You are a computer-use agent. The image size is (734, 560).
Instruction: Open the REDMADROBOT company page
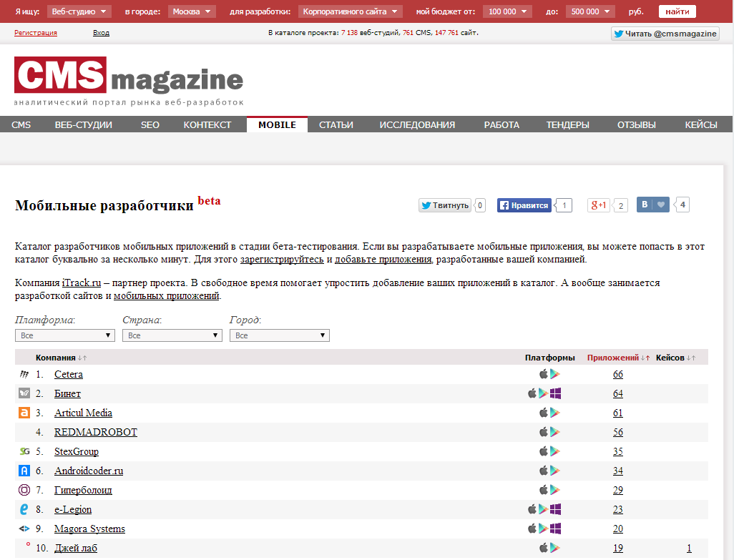click(95, 432)
